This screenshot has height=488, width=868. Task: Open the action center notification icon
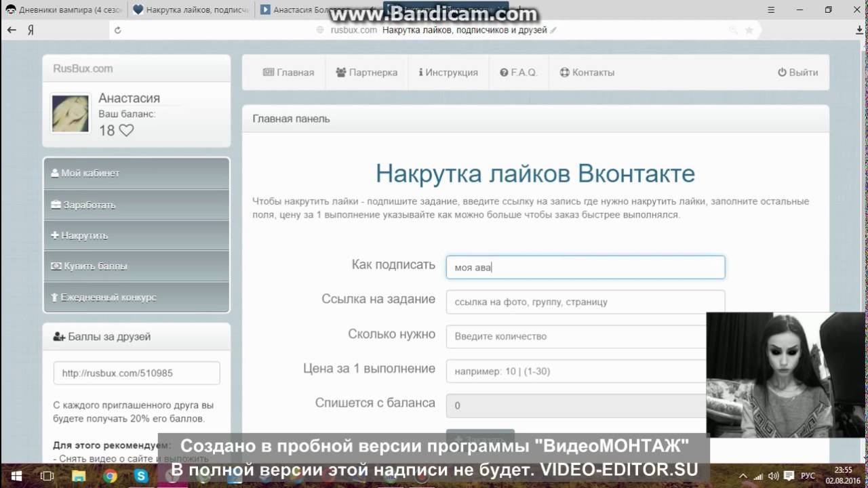click(789, 476)
